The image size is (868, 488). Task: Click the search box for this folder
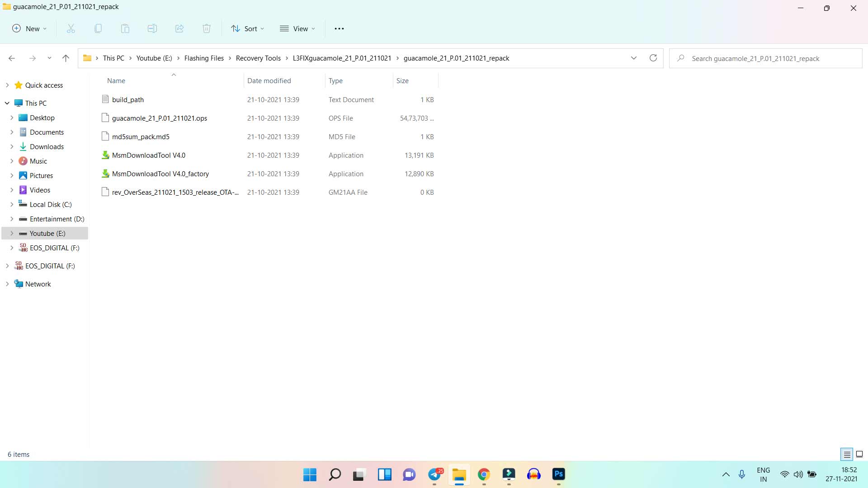(766, 58)
